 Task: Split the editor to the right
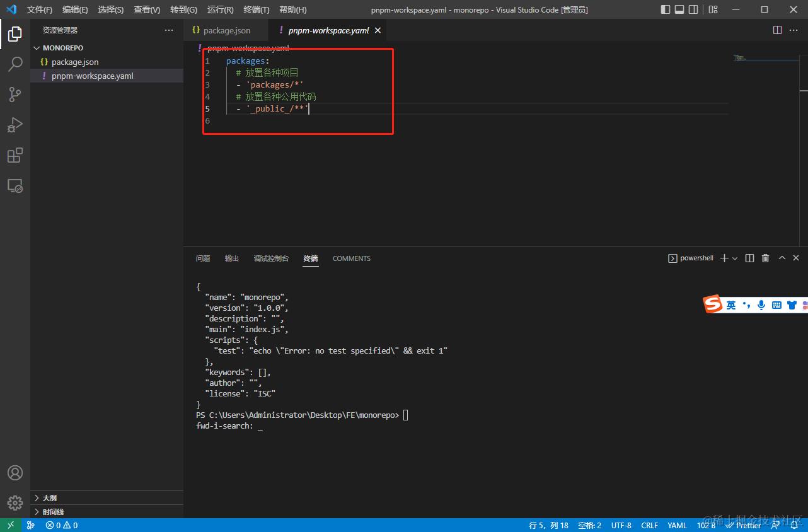[x=778, y=30]
